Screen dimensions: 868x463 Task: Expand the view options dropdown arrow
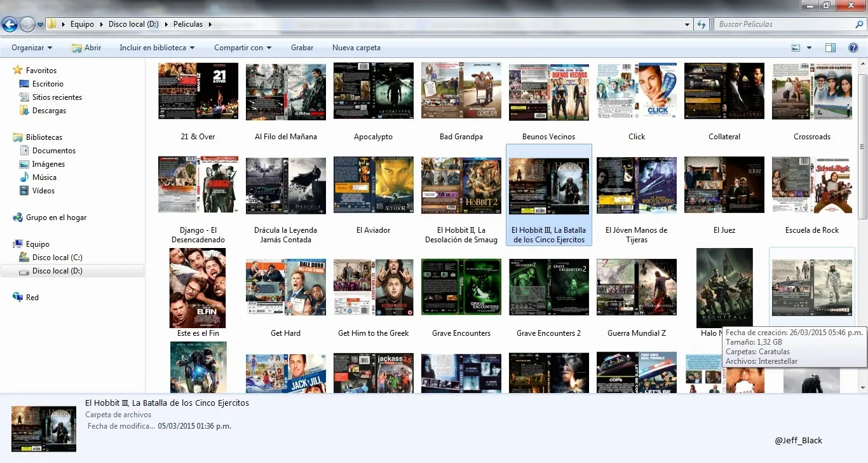[x=809, y=48]
